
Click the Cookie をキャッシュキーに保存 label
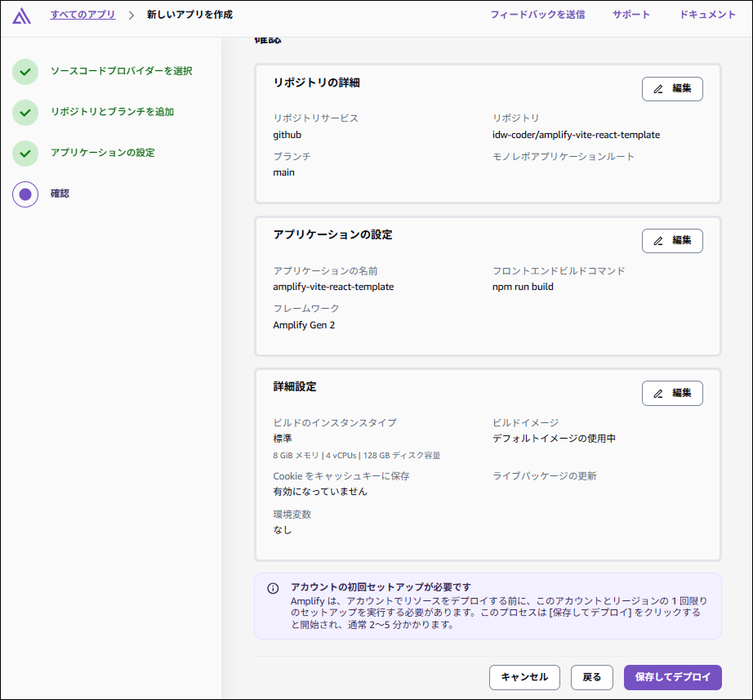pos(341,476)
